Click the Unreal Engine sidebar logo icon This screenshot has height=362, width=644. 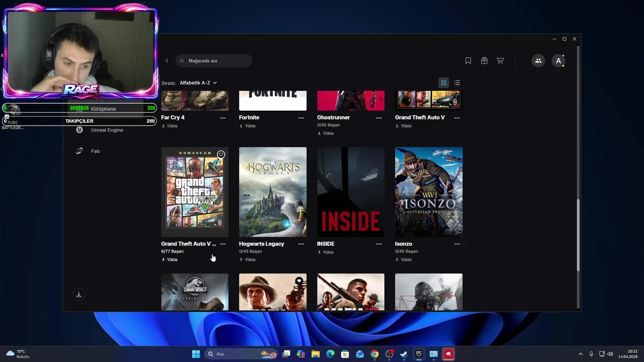click(79, 130)
